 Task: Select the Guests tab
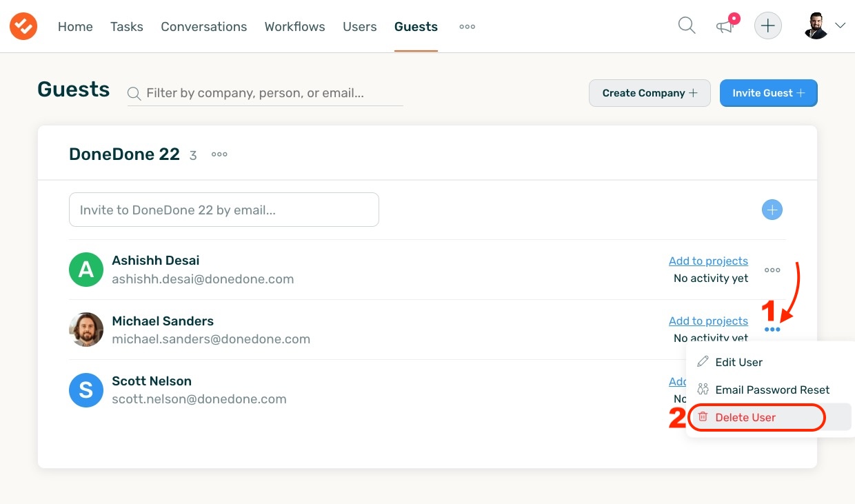pyautogui.click(x=416, y=27)
